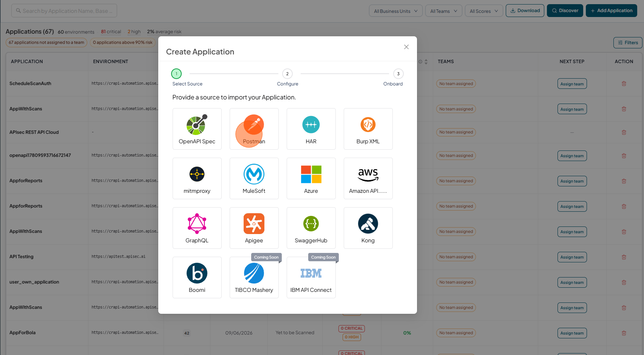Close the Create Application dialog

tap(406, 47)
